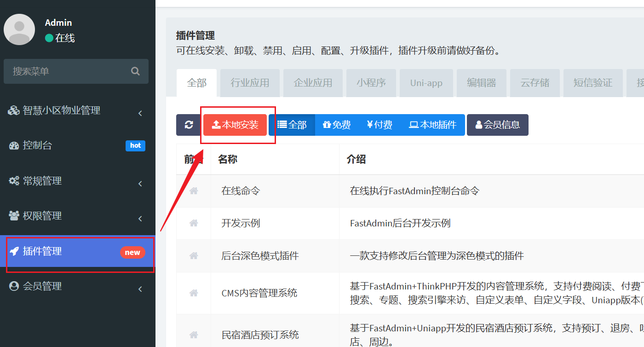Click home icon beside 在线命令

194,191
